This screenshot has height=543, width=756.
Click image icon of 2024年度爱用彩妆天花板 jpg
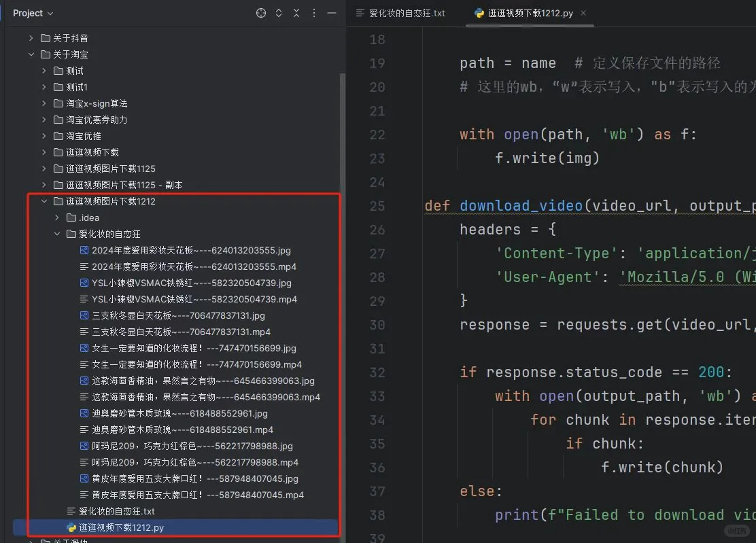tap(84, 250)
